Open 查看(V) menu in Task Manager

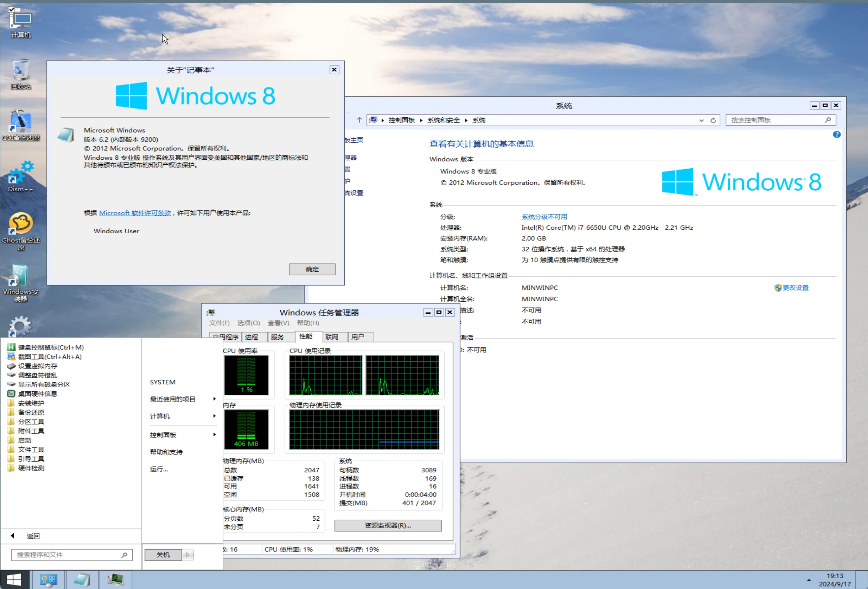278,323
